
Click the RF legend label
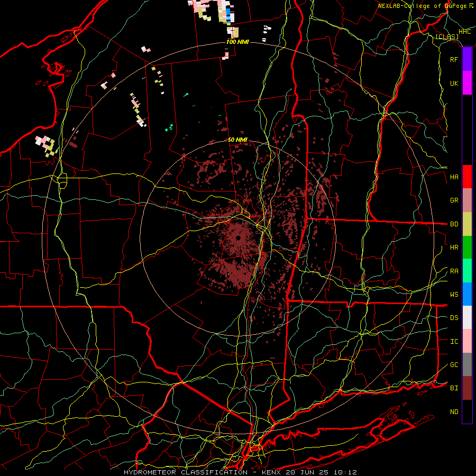[454, 59]
